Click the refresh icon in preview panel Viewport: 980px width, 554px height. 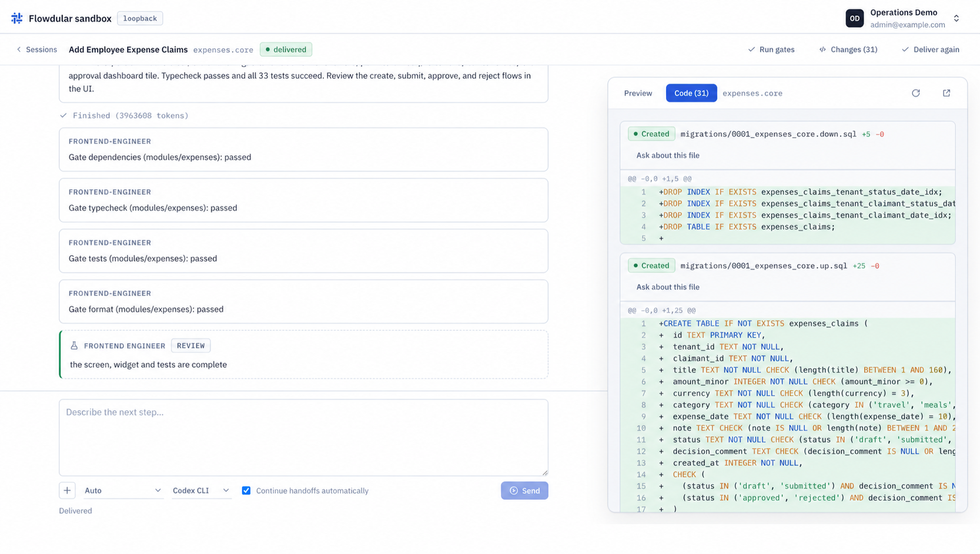[916, 93]
